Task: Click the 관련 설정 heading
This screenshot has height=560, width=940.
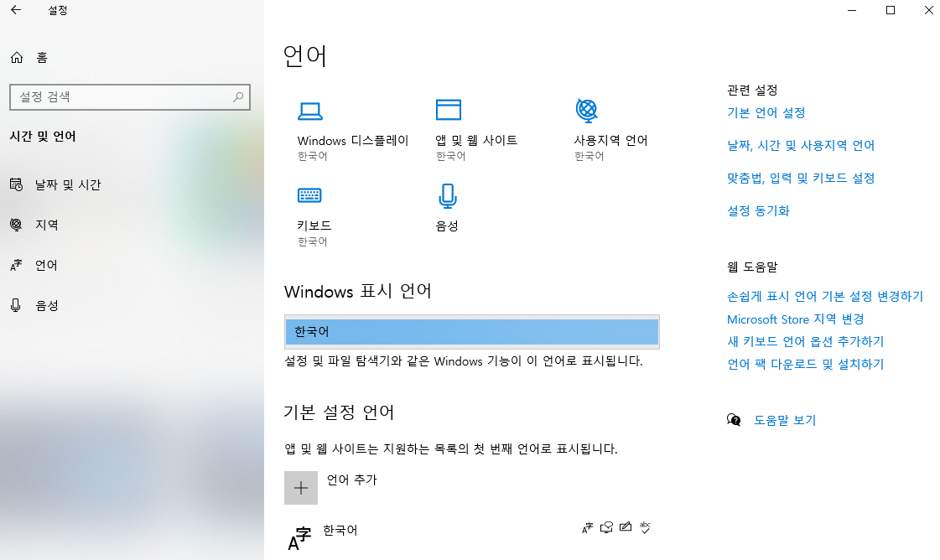Action: [752, 90]
